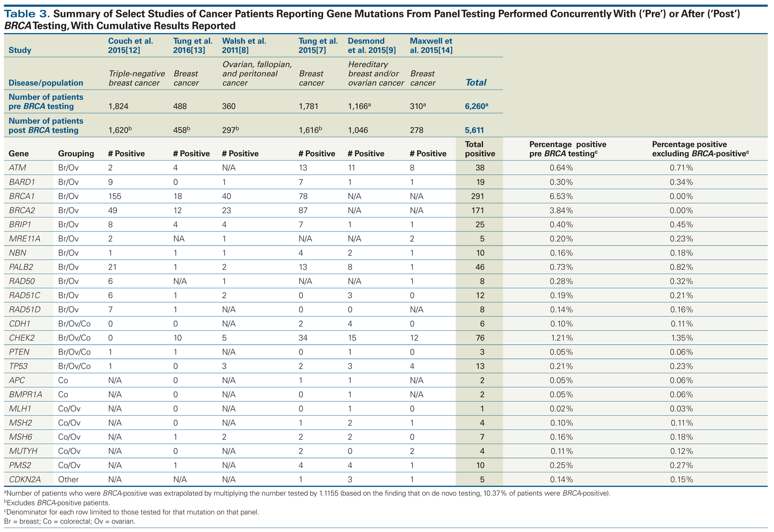Click the Total column heading
The image size is (774, 532).
tap(476, 82)
